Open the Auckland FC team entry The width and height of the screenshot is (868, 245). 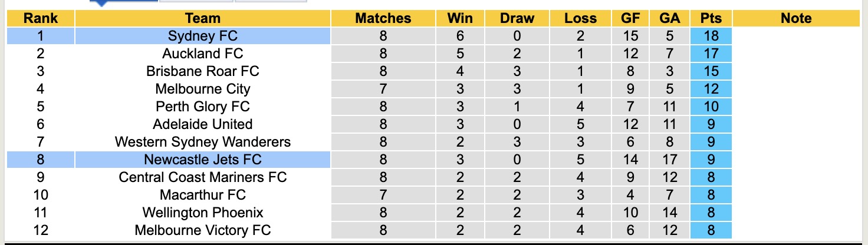click(x=202, y=54)
